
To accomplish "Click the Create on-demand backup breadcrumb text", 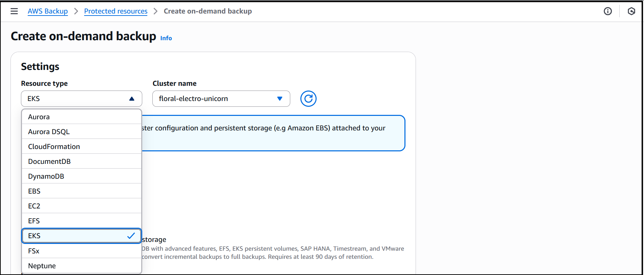I will (208, 11).
